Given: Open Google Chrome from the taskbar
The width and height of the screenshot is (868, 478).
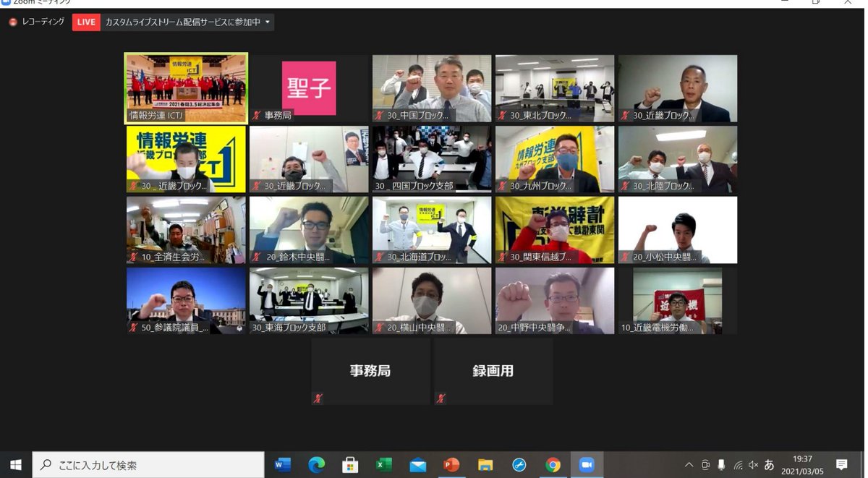Looking at the screenshot, I should pyautogui.click(x=553, y=465).
